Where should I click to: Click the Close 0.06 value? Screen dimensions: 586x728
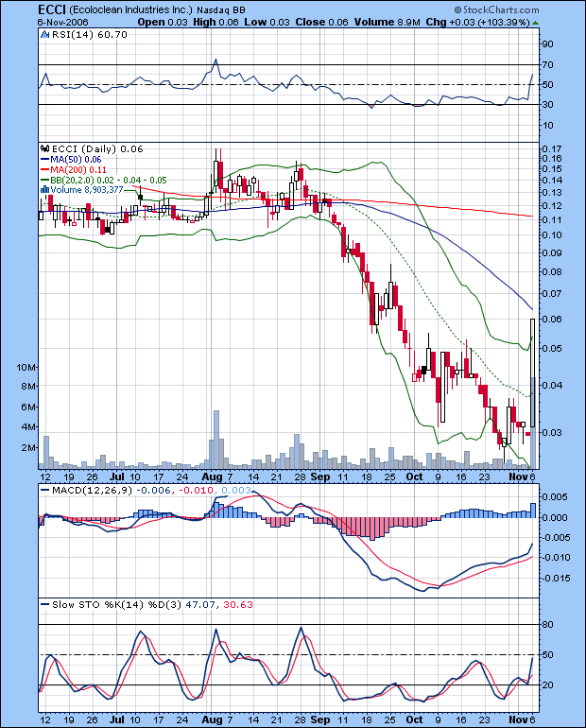321,23
